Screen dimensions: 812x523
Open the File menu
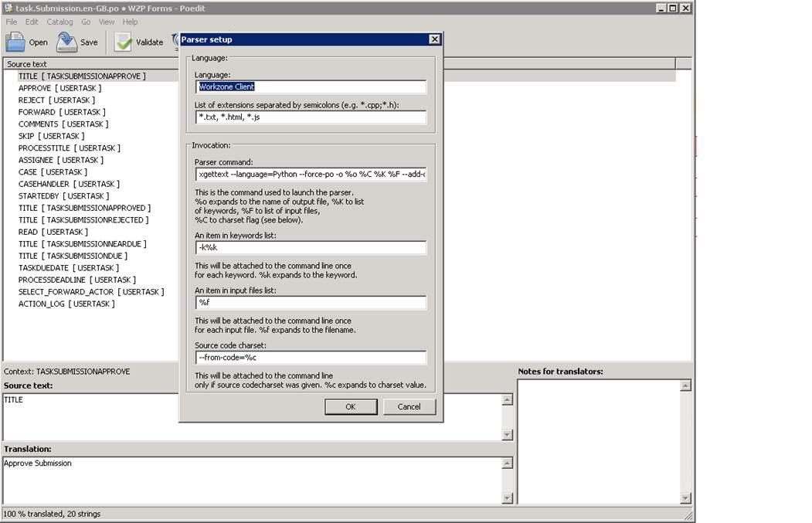tap(12, 22)
